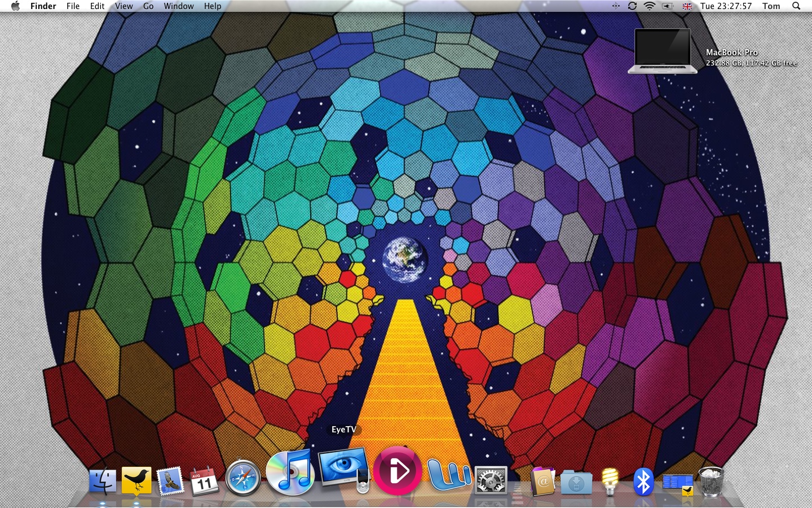The height and width of the screenshot is (508, 812).
Task: Open System Preferences gear icon
Action: tap(491, 481)
